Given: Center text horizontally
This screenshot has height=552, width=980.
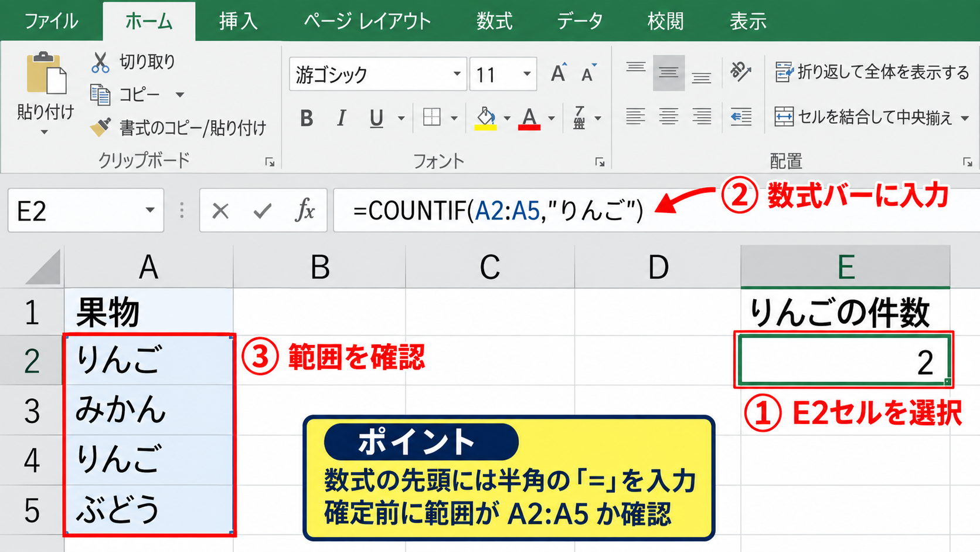Looking at the screenshot, I should tap(669, 117).
